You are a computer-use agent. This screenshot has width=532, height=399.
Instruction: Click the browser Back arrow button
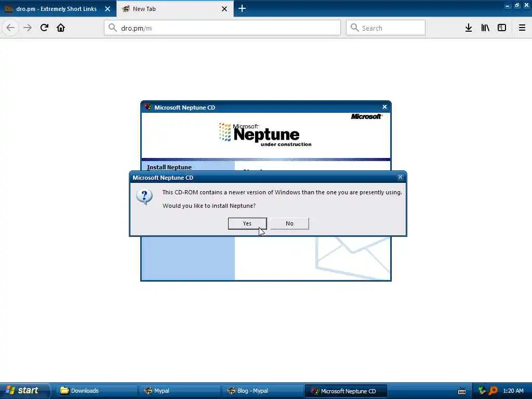pyautogui.click(x=10, y=28)
